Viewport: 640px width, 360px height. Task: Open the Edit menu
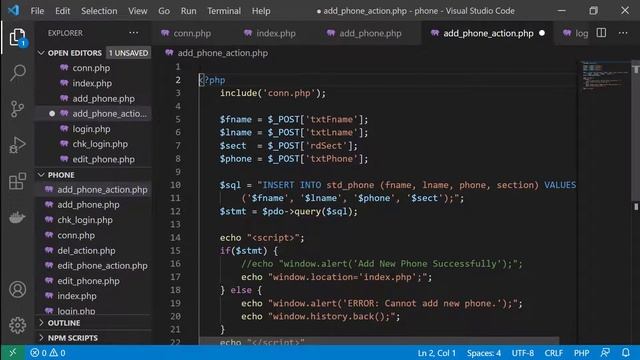tap(62, 11)
